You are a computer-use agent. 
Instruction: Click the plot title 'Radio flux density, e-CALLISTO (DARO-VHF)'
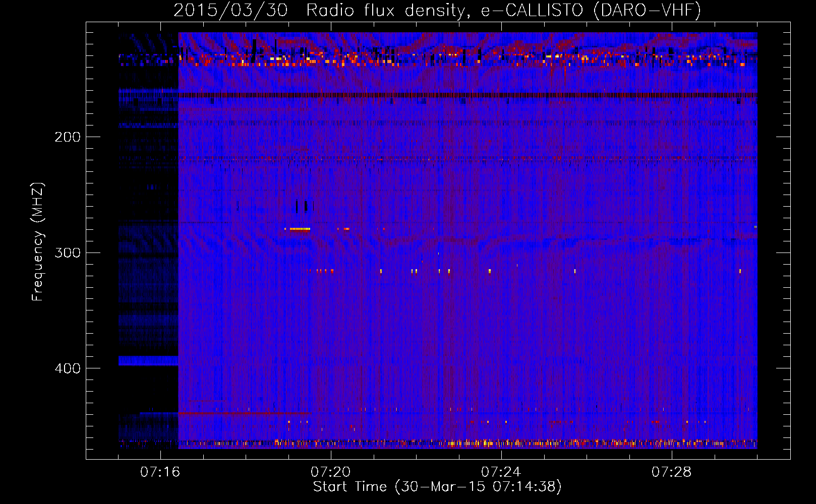[x=503, y=10]
